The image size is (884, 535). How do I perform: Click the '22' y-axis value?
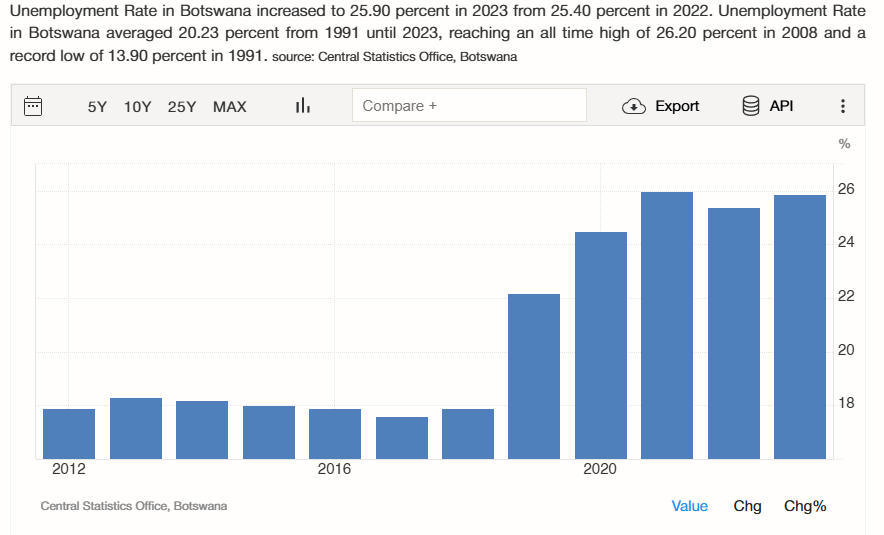pos(846,297)
